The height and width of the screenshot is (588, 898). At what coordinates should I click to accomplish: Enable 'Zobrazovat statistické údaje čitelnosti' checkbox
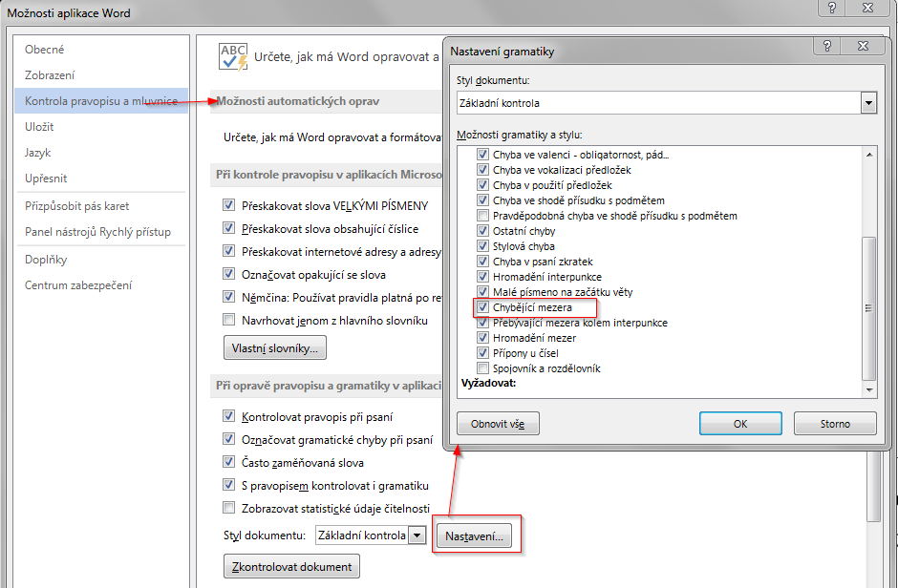[x=228, y=508]
